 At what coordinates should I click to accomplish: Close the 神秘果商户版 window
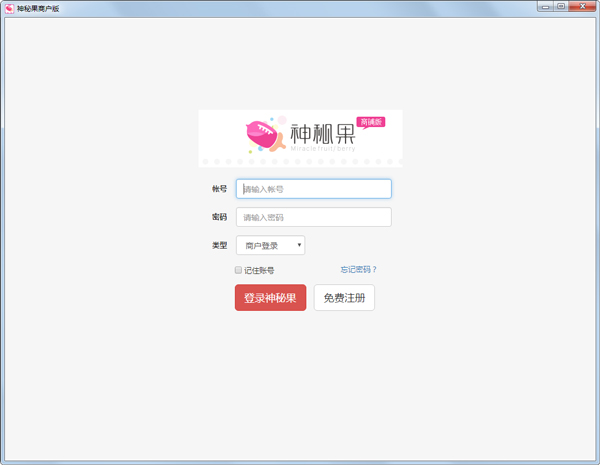[x=582, y=7]
